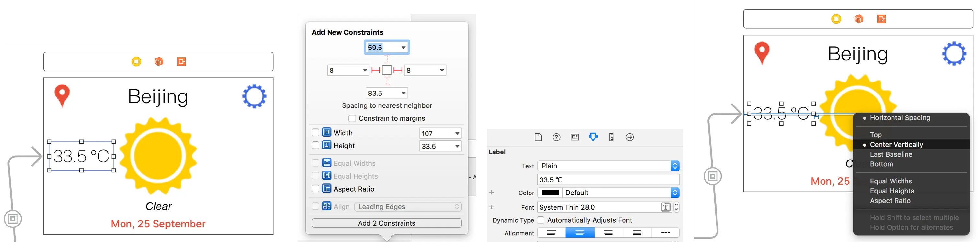The image size is (980, 242).
Task: Check the Height constraint box
Action: point(315,145)
